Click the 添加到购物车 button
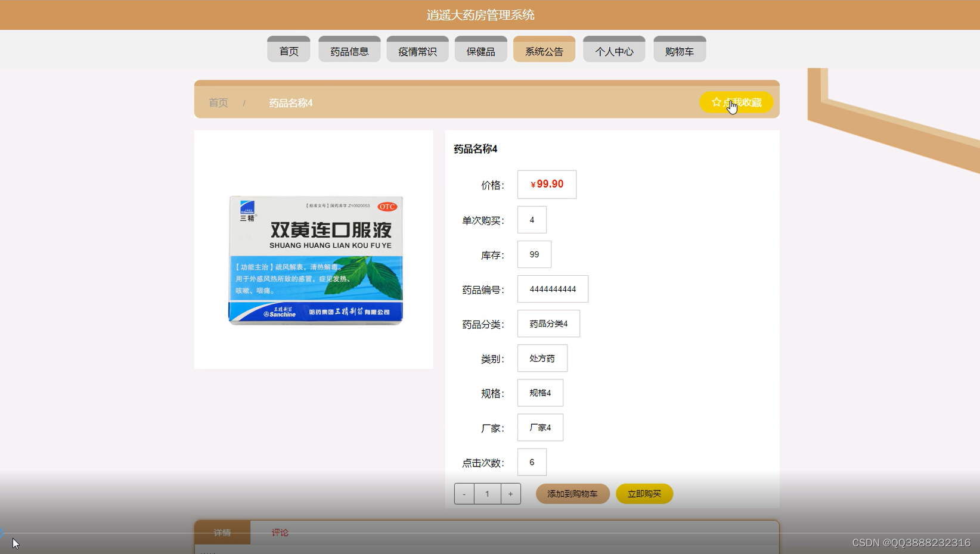980x554 pixels. coord(572,494)
